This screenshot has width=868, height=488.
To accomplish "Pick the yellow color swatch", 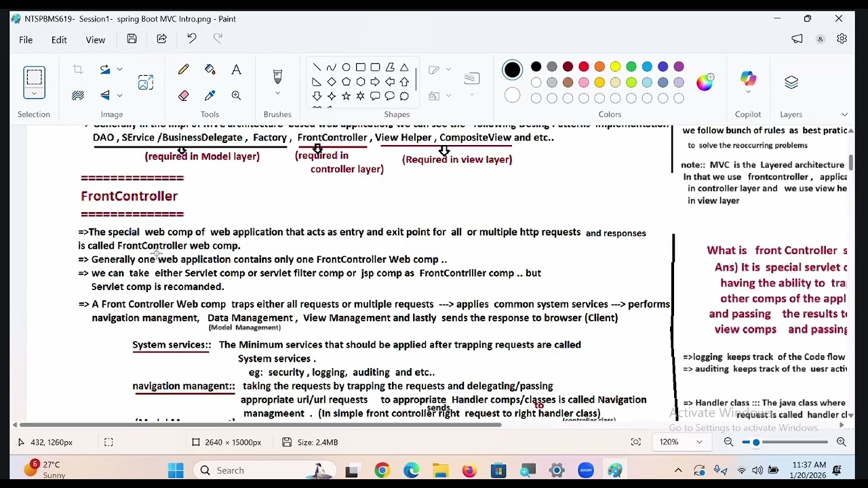I will point(615,66).
